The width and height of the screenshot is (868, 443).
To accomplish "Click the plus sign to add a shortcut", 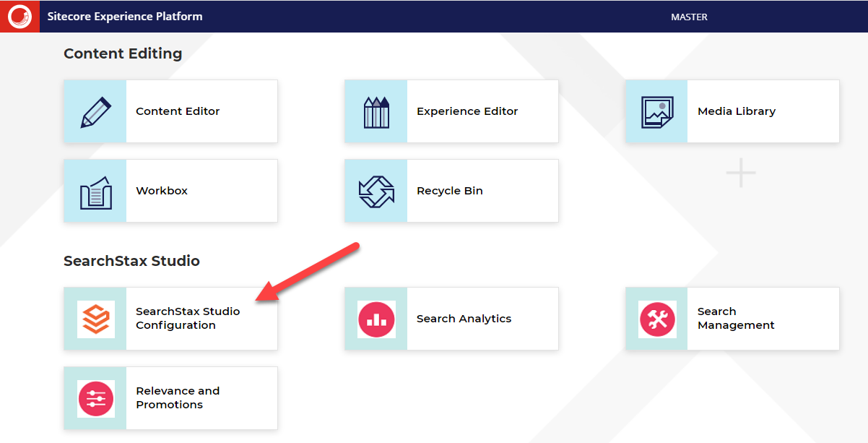I will [739, 173].
